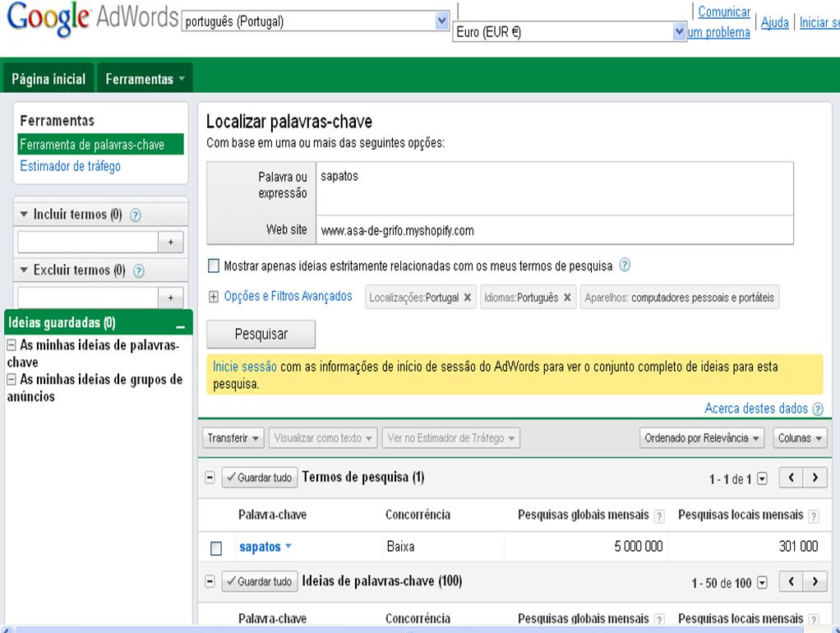Viewport: 840px width, 633px height.
Task: Collapse the Ideias de palavras-chave section
Action: click(210, 581)
